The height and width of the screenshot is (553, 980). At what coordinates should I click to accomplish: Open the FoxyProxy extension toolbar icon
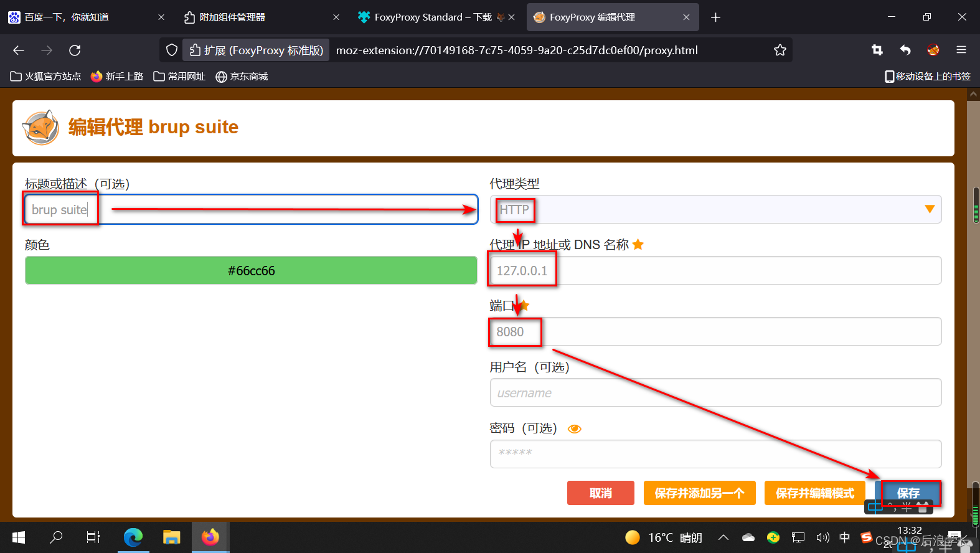click(933, 50)
